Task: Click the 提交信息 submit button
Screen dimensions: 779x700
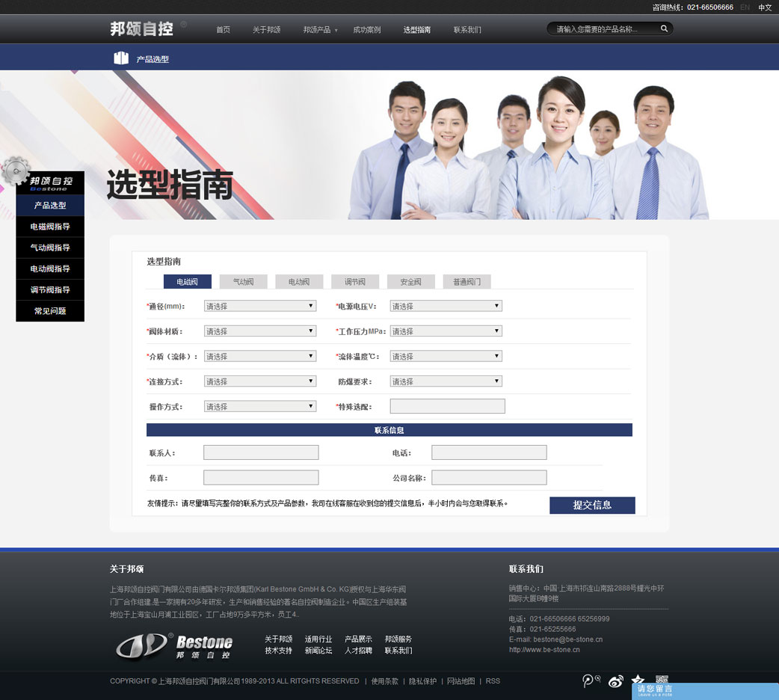Action: click(x=591, y=505)
